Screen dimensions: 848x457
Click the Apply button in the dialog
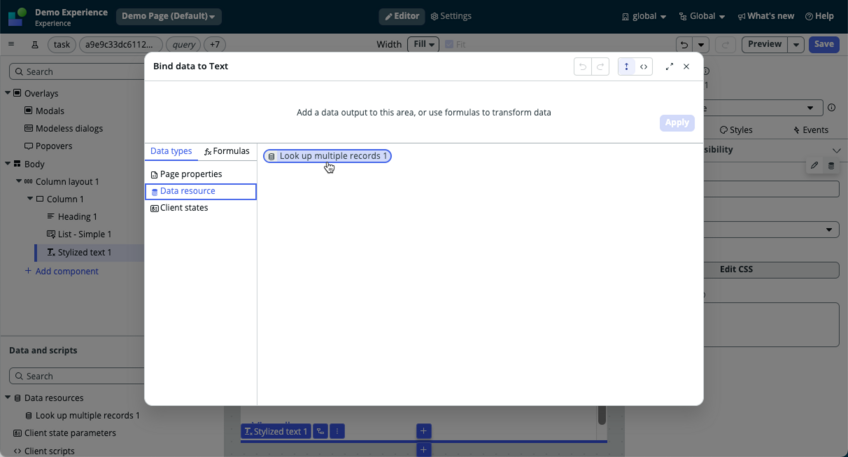pos(677,123)
